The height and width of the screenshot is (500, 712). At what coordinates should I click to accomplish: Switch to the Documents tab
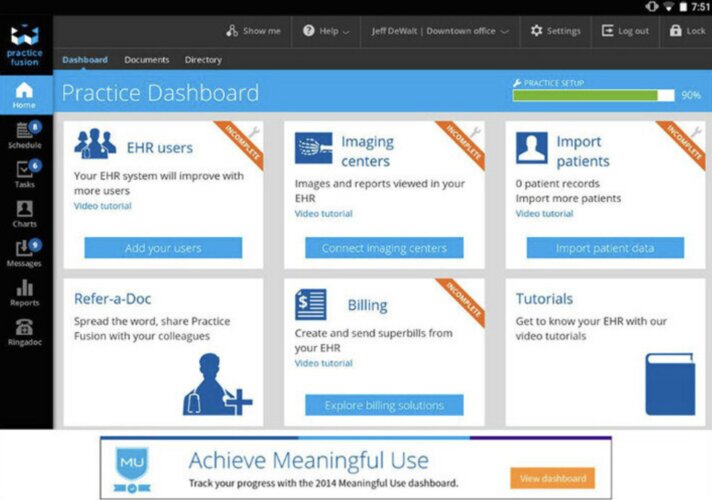tap(147, 59)
